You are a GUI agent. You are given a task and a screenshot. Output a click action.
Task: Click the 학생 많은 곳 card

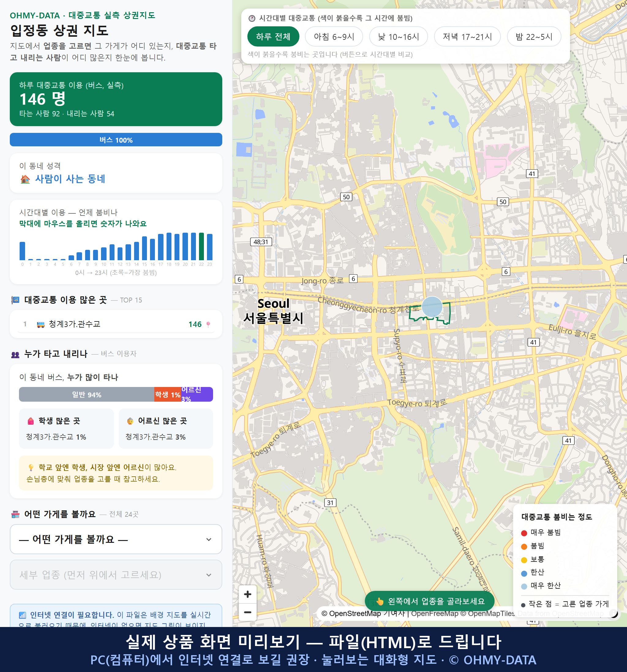click(66, 428)
